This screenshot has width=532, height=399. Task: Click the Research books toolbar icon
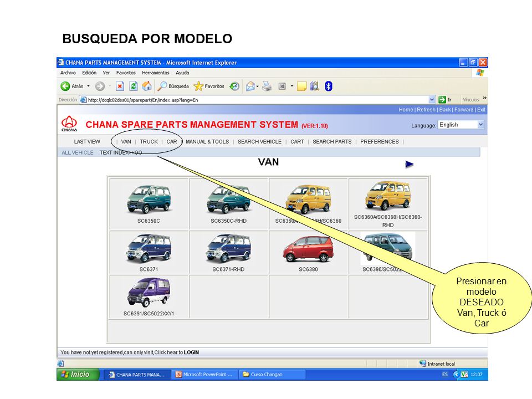pyautogui.click(x=315, y=86)
